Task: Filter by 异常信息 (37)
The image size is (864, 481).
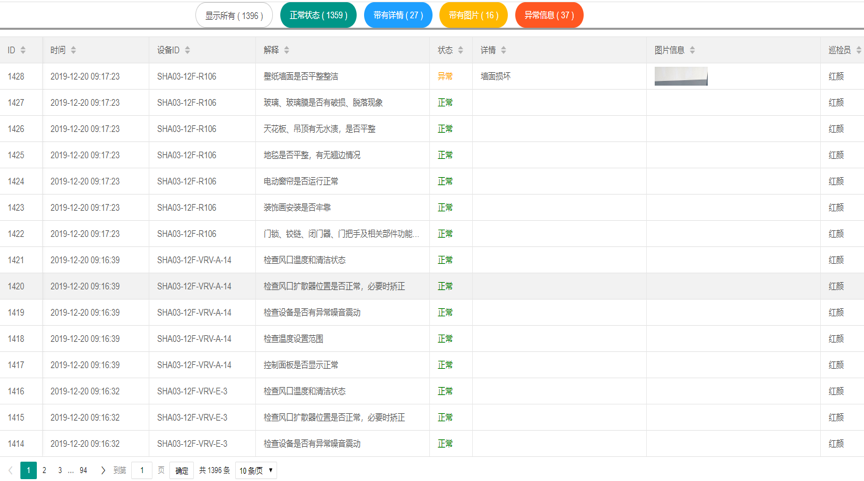Action: point(549,15)
